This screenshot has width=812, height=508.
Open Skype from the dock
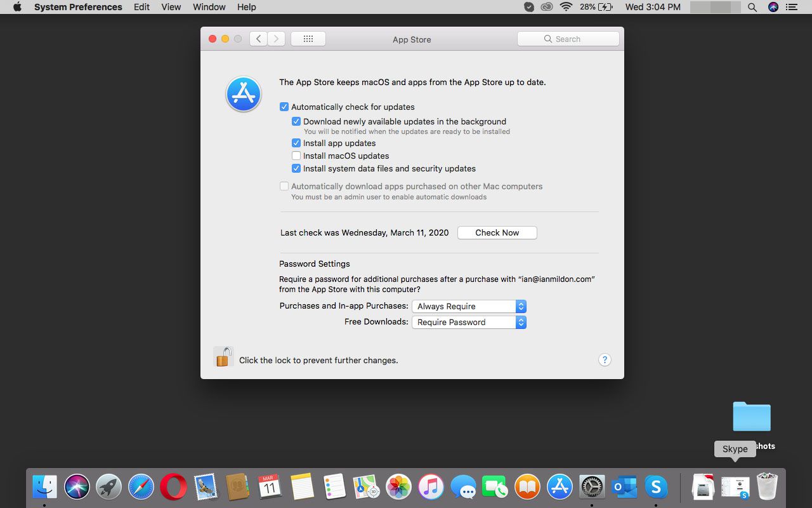pyautogui.click(x=656, y=487)
